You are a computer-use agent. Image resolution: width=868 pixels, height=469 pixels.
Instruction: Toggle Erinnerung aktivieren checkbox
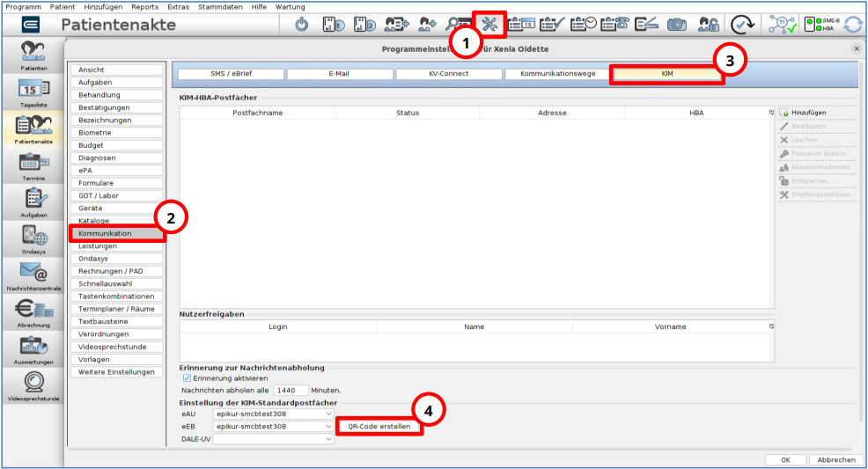188,378
